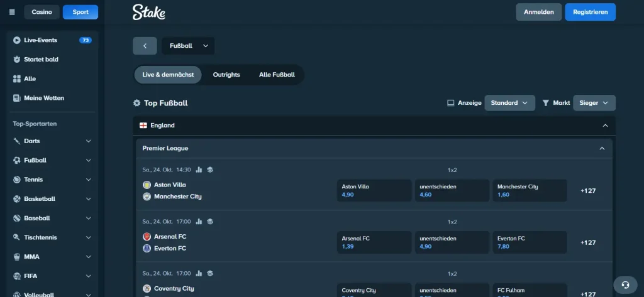This screenshot has height=297, width=644.
Task: Select the Outrights tab
Action: pos(226,75)
